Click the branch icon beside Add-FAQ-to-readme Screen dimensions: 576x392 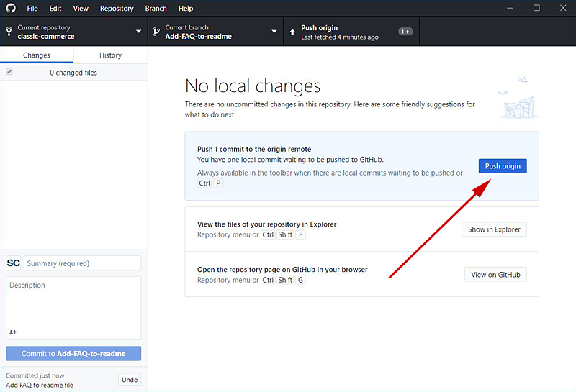[x=156, y=32]
